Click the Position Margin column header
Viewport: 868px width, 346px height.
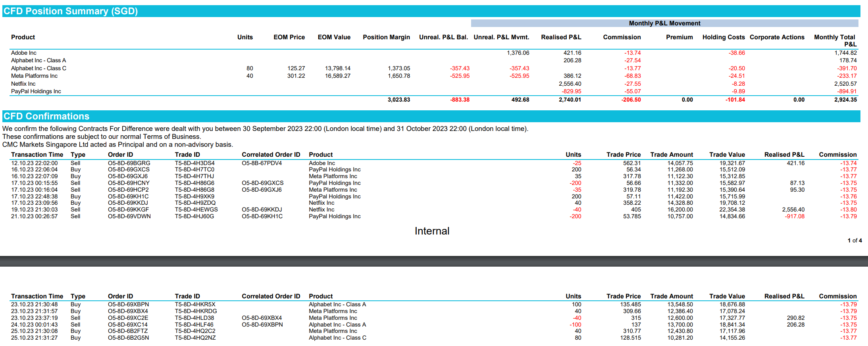(x=386, y=37)
